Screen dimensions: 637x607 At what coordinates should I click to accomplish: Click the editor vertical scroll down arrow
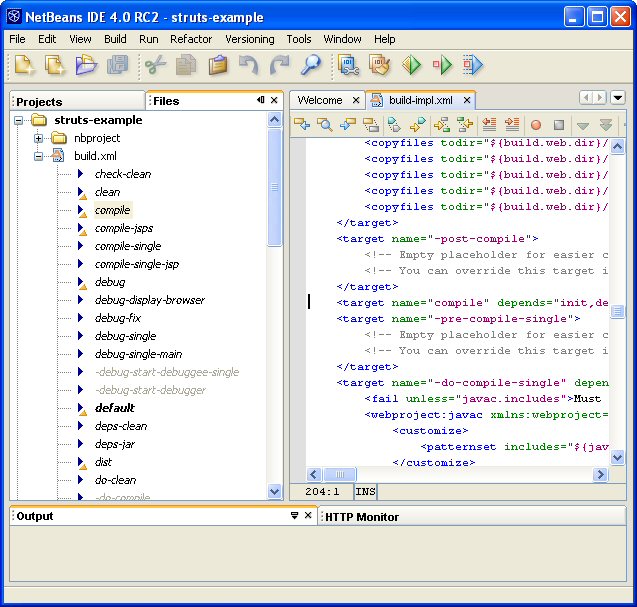pyautogui.click(x=618, y=457)
